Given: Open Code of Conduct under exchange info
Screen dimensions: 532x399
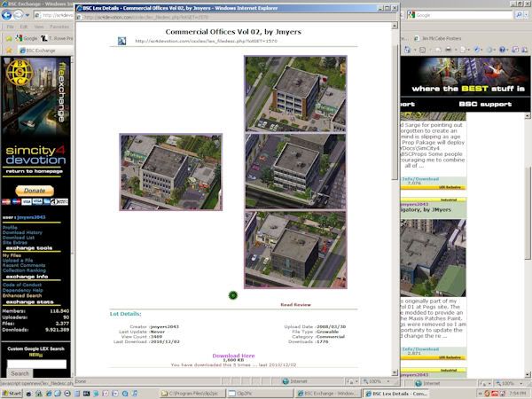Looking at the screenshot, I should click(x=22, y=285).
